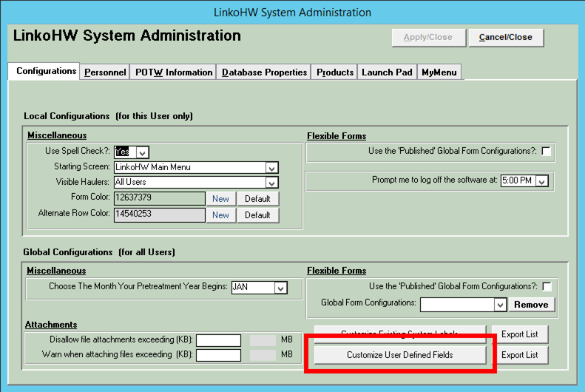Open the POTW Information tab
The image size is (585, 392).
pos(174,72)
